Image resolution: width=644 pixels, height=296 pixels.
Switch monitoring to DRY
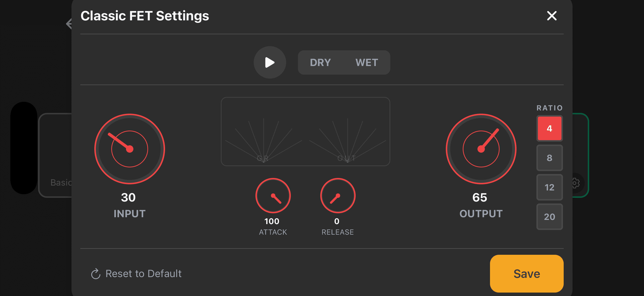pyautogui.click(x=320, y=62)
